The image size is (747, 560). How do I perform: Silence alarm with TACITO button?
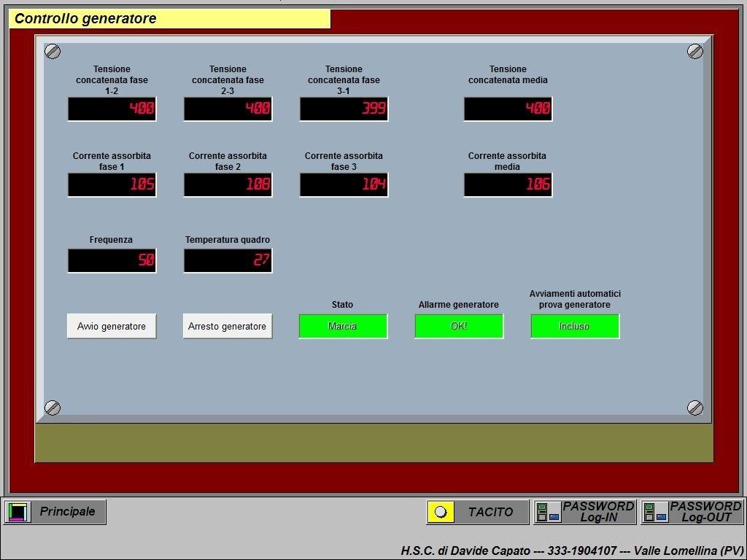click(x=478, y=512)
